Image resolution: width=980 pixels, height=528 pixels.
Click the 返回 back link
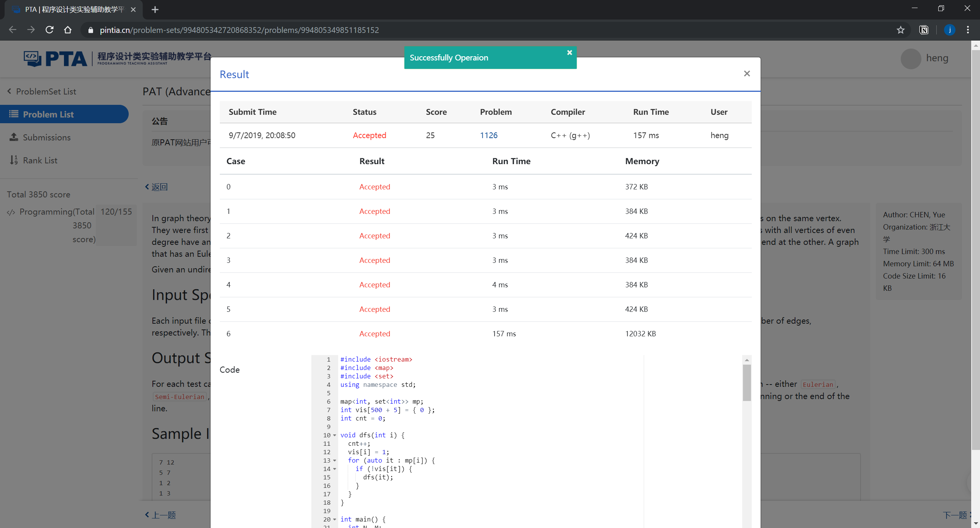tap(156, 187)
